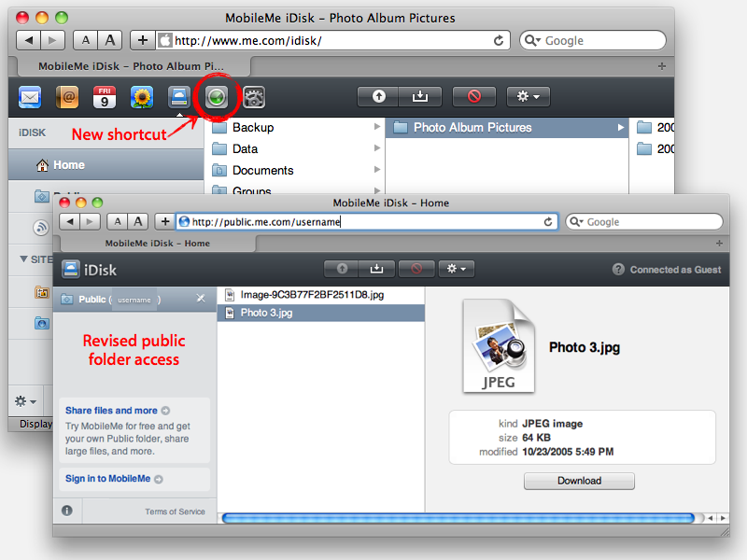Increase text size in the back Safari window

click(109, 40)
